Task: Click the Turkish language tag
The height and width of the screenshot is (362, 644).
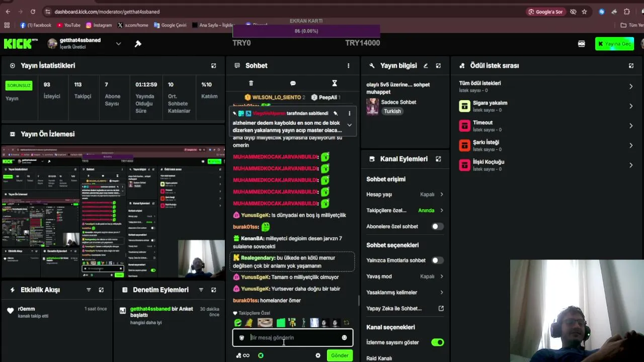Action: [x=392, y=112]
